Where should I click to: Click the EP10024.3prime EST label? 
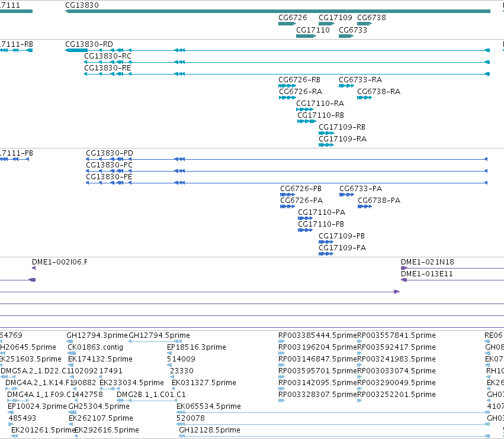click(x=37, y=406)
